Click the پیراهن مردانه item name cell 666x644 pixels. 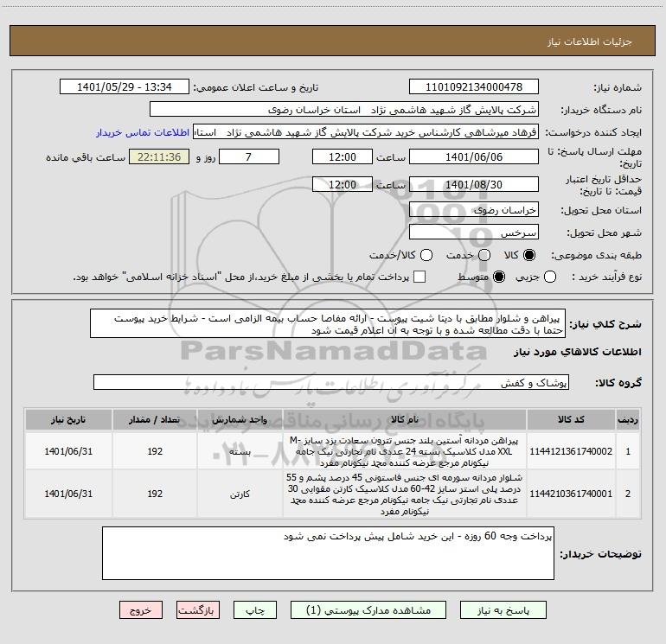click(405, 451)
